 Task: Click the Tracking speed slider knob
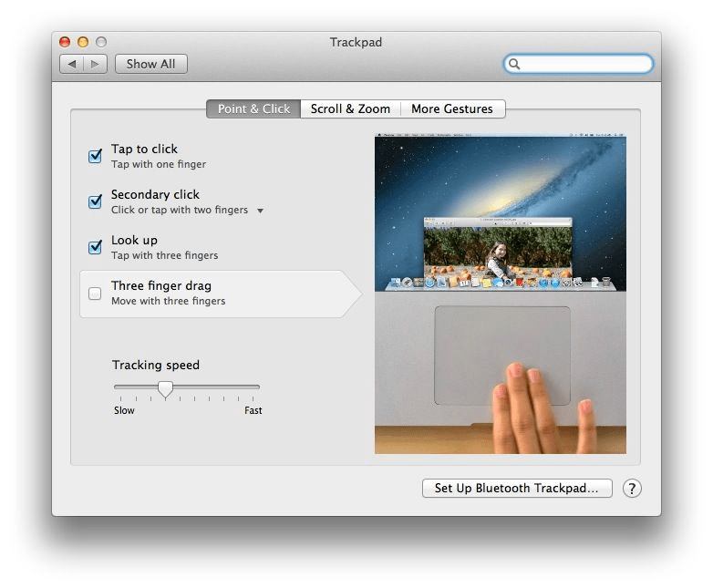[x=166, y=389]
